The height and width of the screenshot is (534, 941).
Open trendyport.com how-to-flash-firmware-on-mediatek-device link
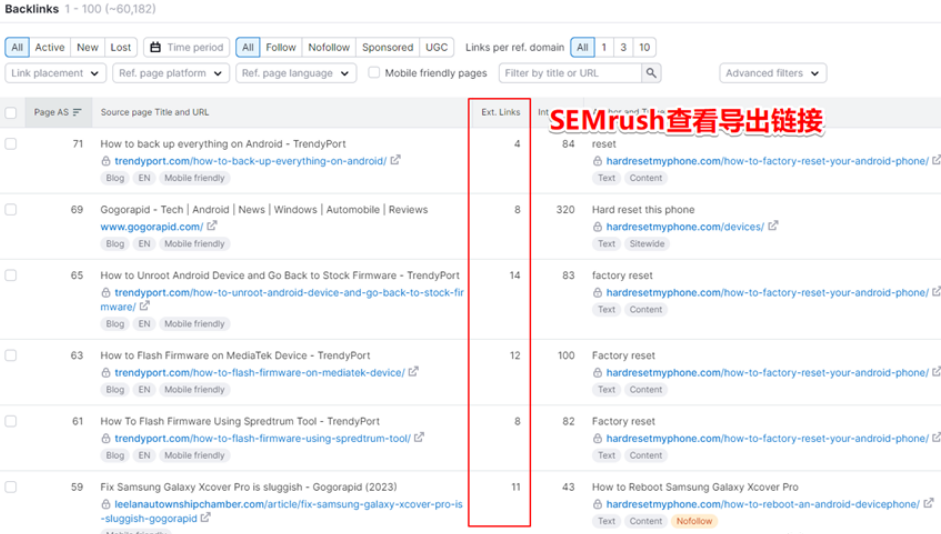click(x=259, y=373)
